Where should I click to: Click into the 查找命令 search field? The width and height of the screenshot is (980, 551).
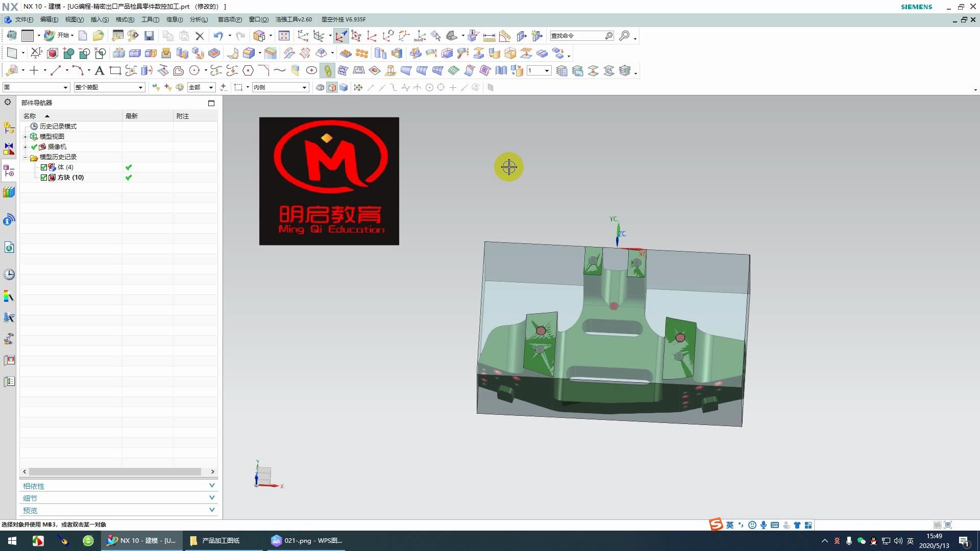click(576, 36)
